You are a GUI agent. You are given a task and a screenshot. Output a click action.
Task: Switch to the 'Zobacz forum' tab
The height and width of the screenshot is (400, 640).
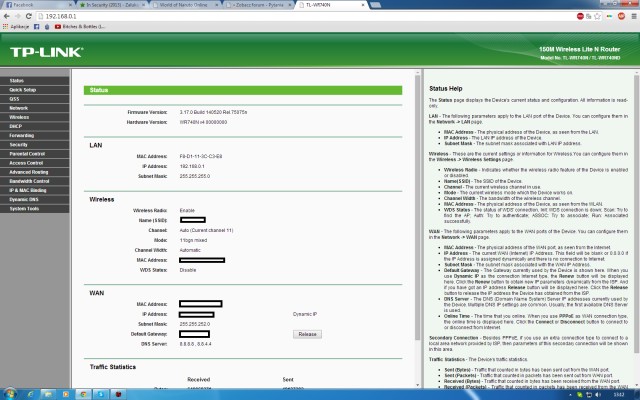pos(259,5)
